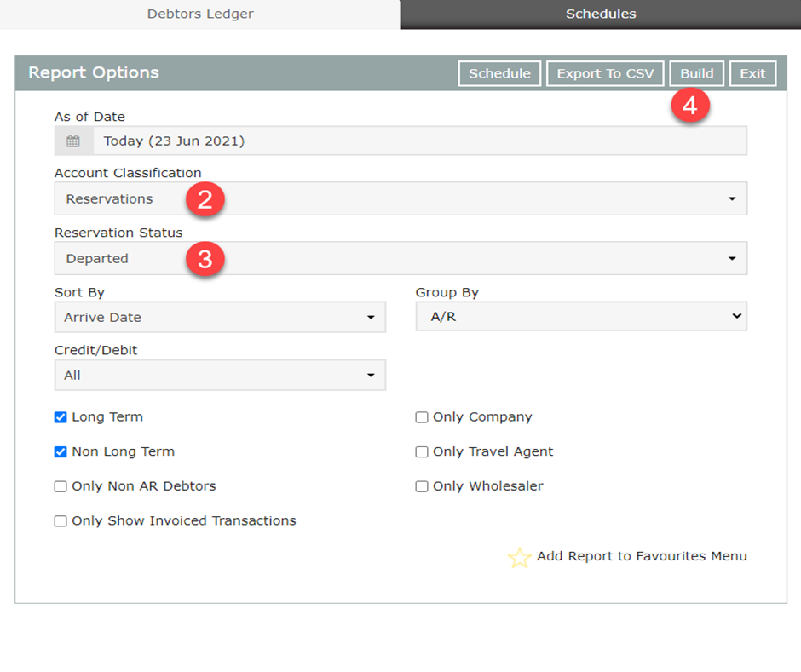Screen dimensions: 801x672
Task: Check the Only Travel Agent option
Action: click(x=422, y=452)
